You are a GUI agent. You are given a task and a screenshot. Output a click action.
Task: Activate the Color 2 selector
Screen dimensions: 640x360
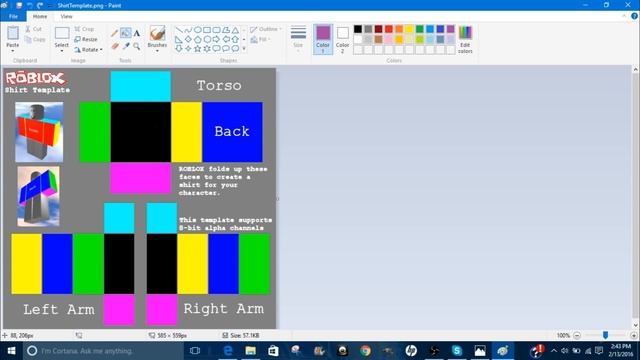point(342,39)
